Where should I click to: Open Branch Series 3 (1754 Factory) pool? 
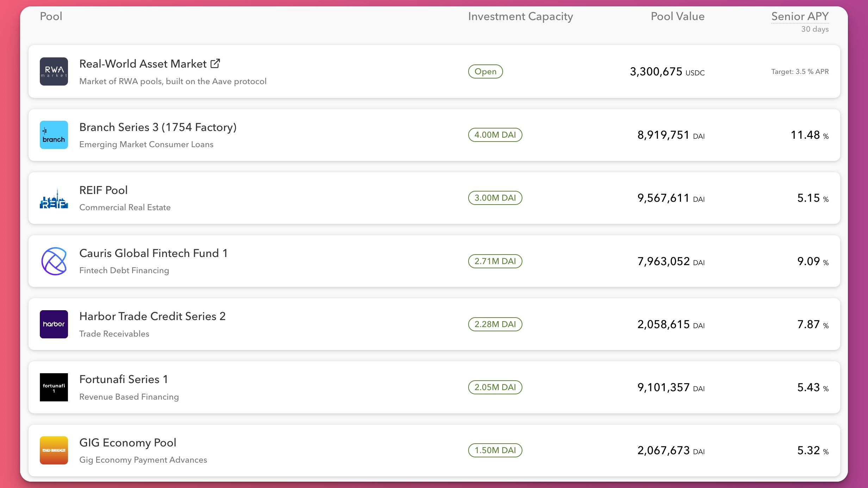tap(158, 127)
